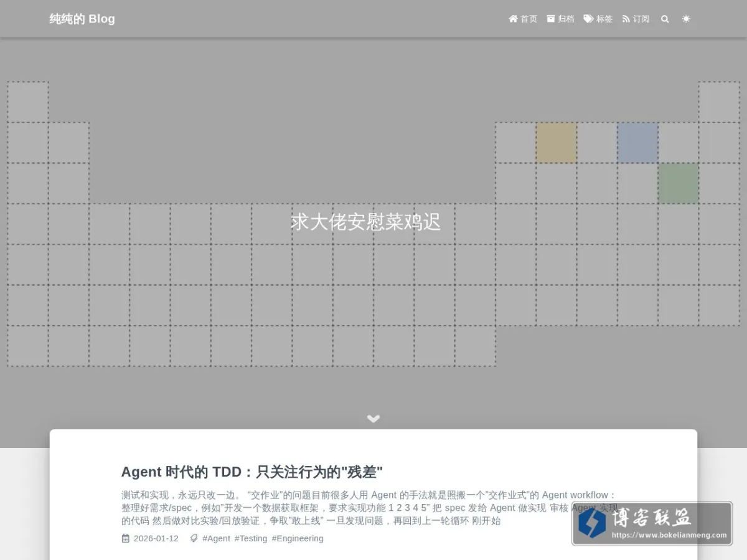Click the yellow highlighted grid cell
747x560 pixels.
(x=557, y=142)
